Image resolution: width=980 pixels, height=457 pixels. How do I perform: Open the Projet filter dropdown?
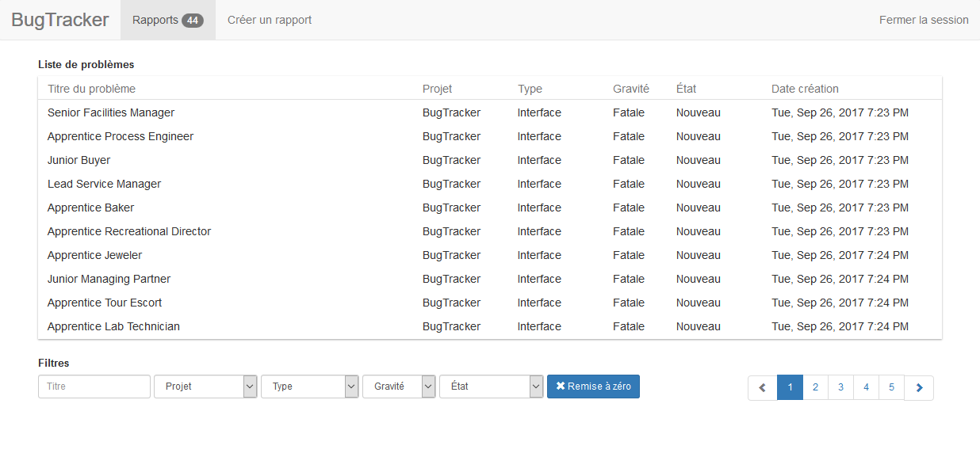205,387
